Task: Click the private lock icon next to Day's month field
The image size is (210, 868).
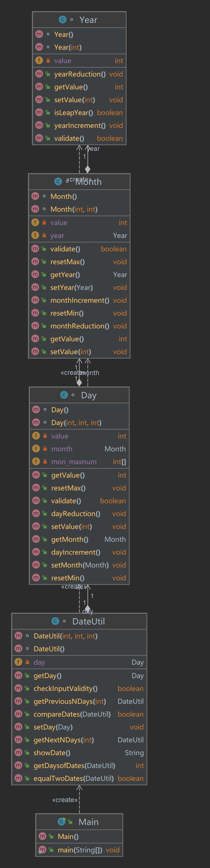Action: click(x=45, y=449)
